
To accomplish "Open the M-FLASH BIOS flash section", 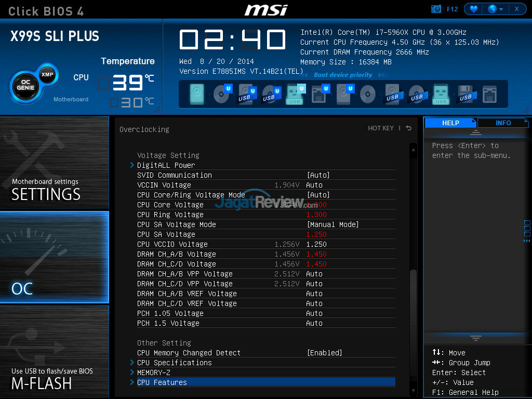I will 54,352.
